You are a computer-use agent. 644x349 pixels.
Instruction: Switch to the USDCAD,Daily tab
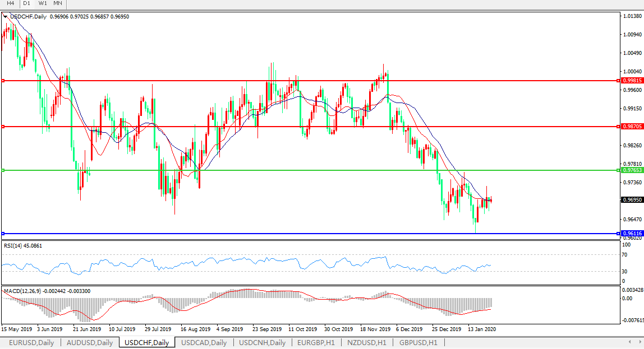point(204,342)
